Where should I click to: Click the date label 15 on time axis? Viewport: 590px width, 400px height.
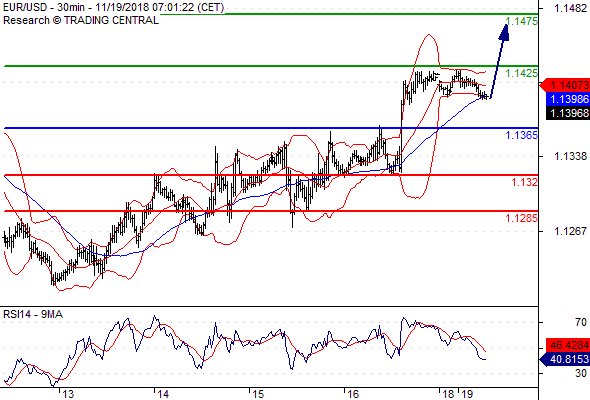[x=258, y=394]
